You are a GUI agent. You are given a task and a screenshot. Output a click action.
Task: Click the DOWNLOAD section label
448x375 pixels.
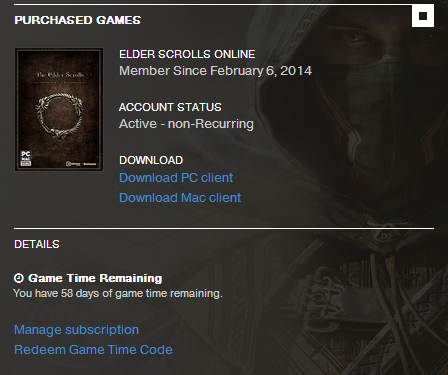(x=151, y=160)
